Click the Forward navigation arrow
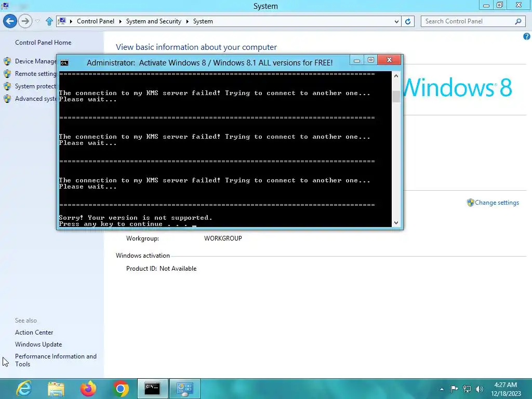The height and width of the screenshot is (399, 532). [25, 21]
